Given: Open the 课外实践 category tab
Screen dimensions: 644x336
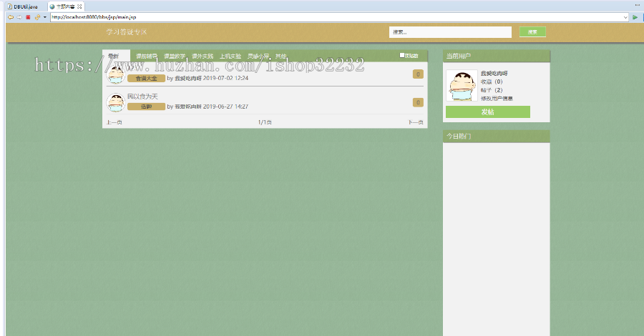Looking at the screenshot, I should coord(203,56).
